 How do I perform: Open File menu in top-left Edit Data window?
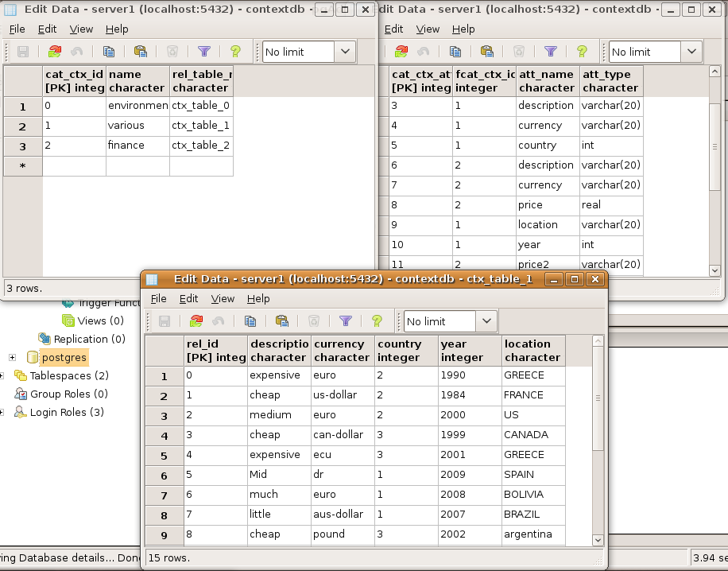pos(17,29)
